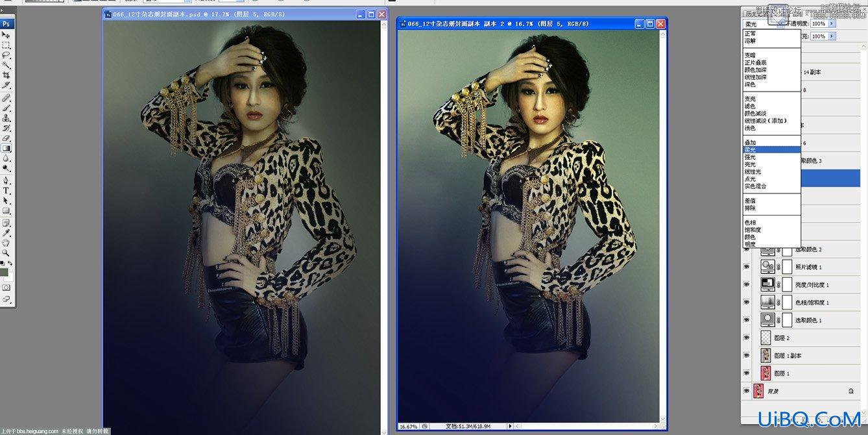Select the Clone Stamp tool

pos(6,118)
